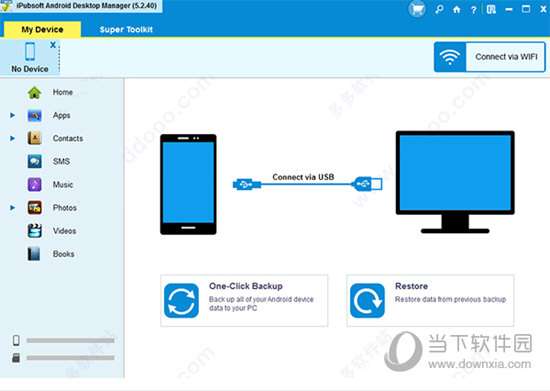Viewport: 550px width, 391px height.
Task: Click the Photos sidebar icon
Action: [34, 208]
